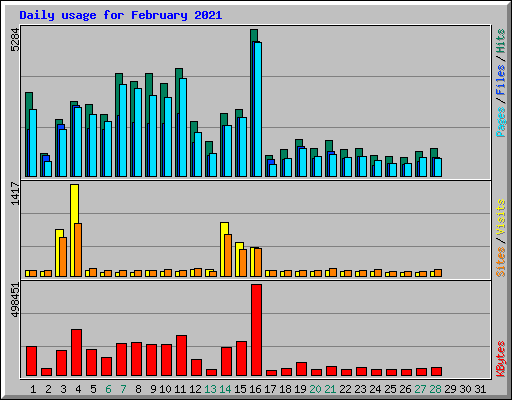Viewport: 512px width, 400px height.
Task: Click the tallest red KBytes bar for day 16
Action: pyautogui.click(x=256, y=330)
